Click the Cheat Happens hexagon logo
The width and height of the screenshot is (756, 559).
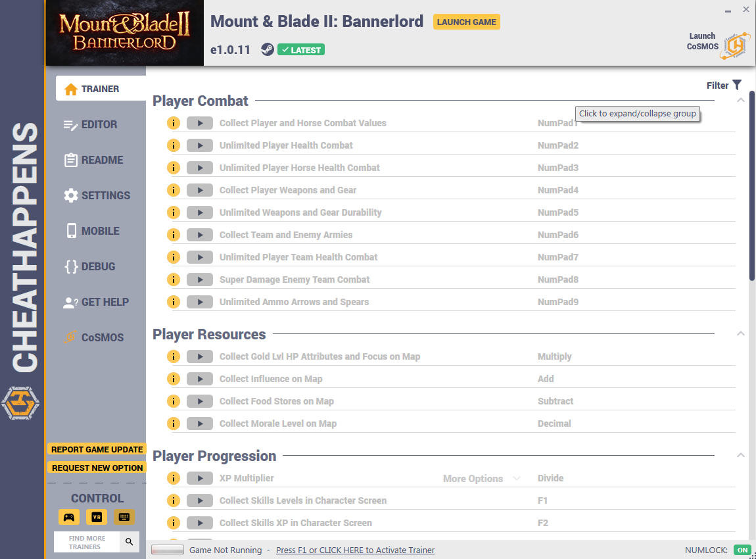click(20, 402)
